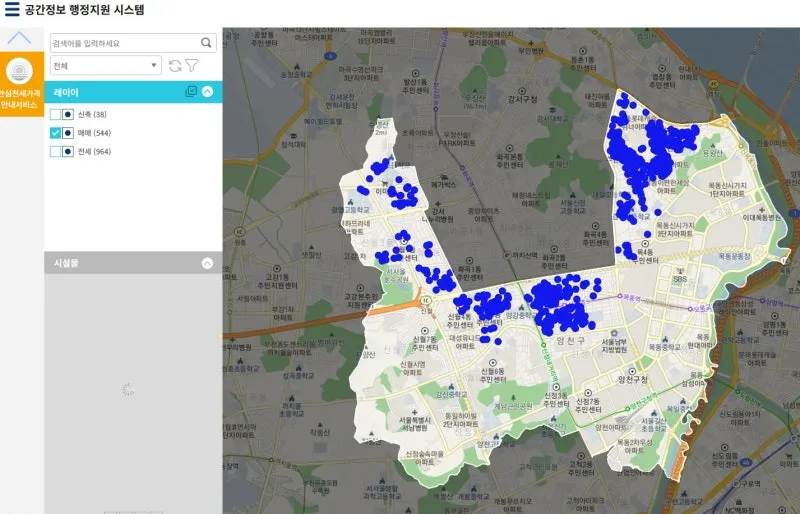800x514 pixels.
Task: Open the 안심전세가격 안내서비스 sidebar item
Action: click(20, 84)
